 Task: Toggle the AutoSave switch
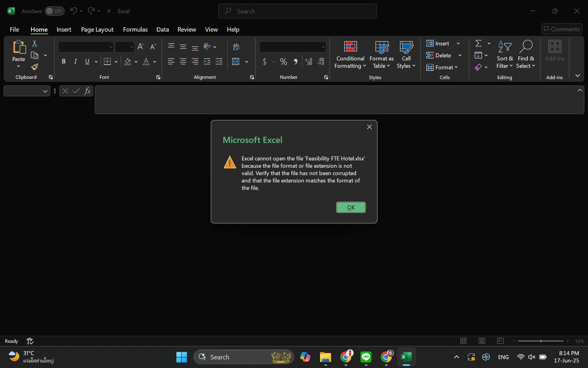(55, 11)
